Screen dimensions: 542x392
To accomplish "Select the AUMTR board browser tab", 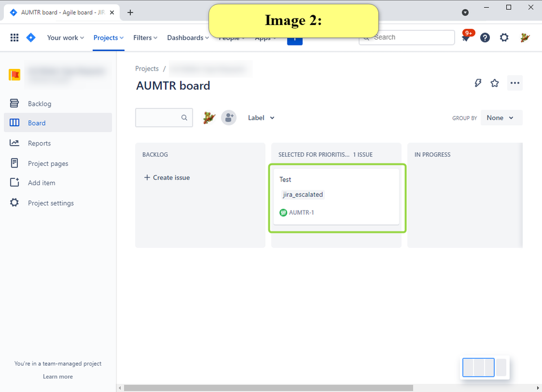I will pos(62,12).
